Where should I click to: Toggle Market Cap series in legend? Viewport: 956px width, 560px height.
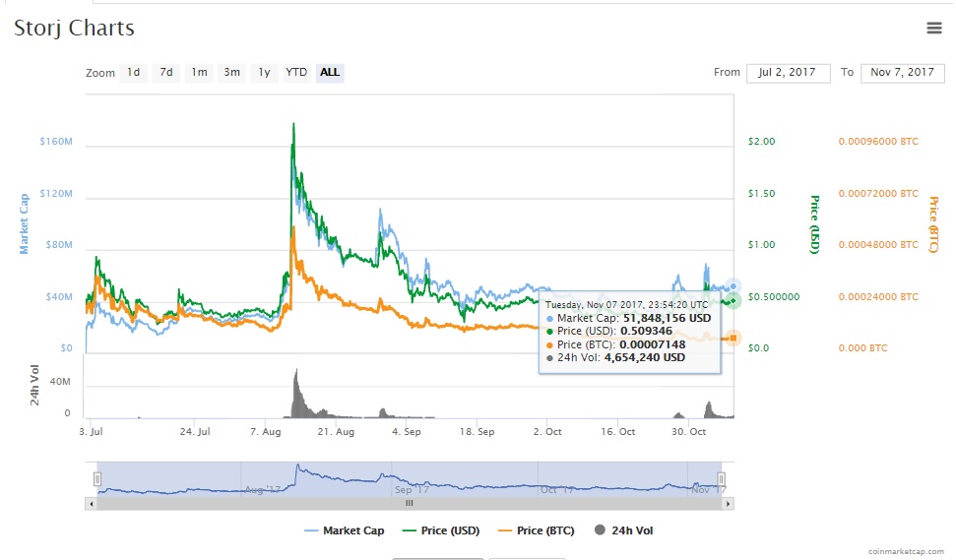point(345,530)
